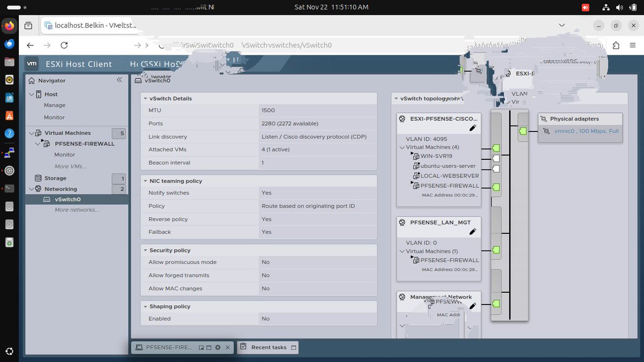The image size is (644, 362).
Task: Edit the ESXI-PFSENSE-CISCO port group via pencil icon
Action: (x=473, y=128)
